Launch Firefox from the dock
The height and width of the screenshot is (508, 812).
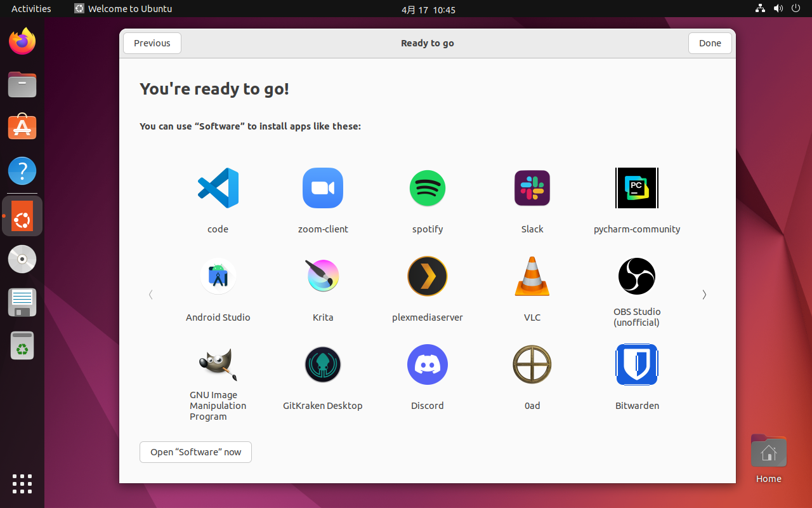coord(22,41)
